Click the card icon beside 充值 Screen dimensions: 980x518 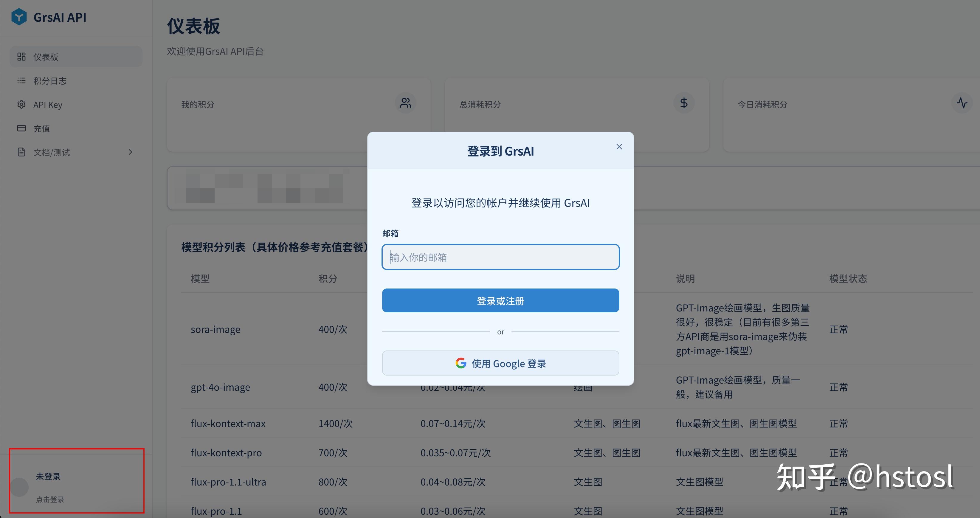click(x=21, y=128)
